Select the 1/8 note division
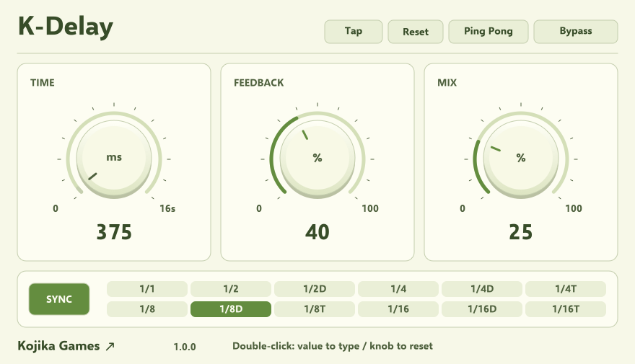The image size is (635, 364). (x=147, y=309)
